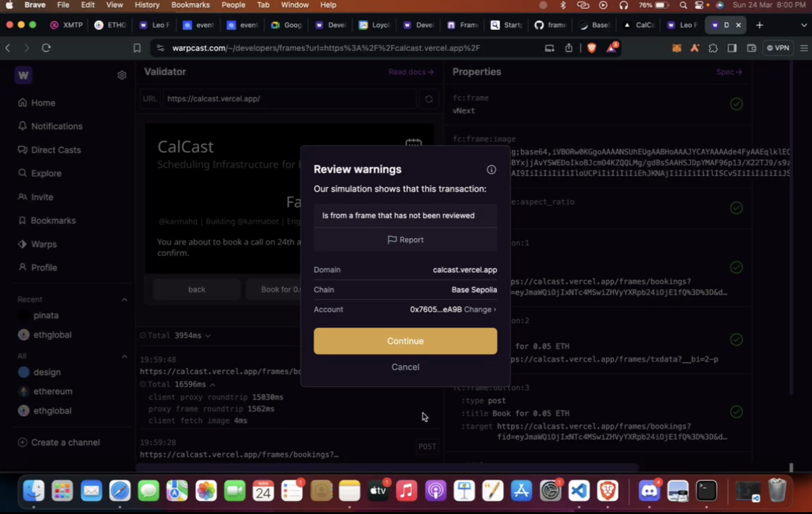Open Visual Studio Code from the Dock

[579, 491]
